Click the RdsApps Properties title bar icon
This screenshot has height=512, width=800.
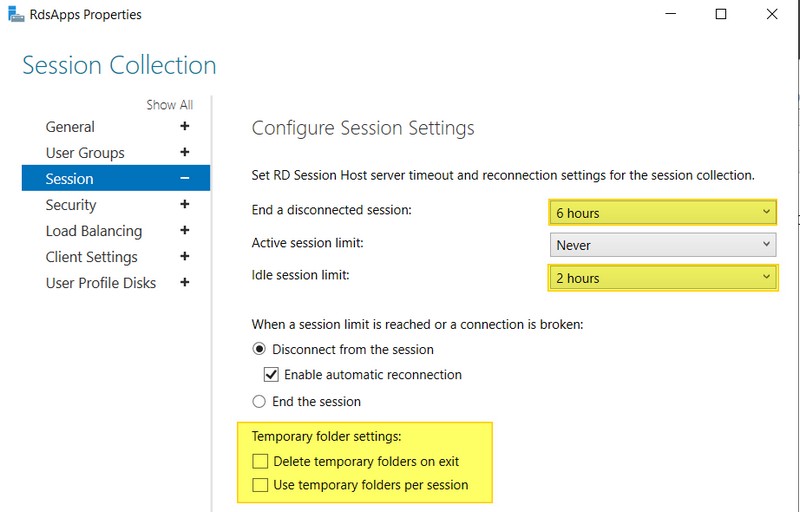[x=13, y=15]
